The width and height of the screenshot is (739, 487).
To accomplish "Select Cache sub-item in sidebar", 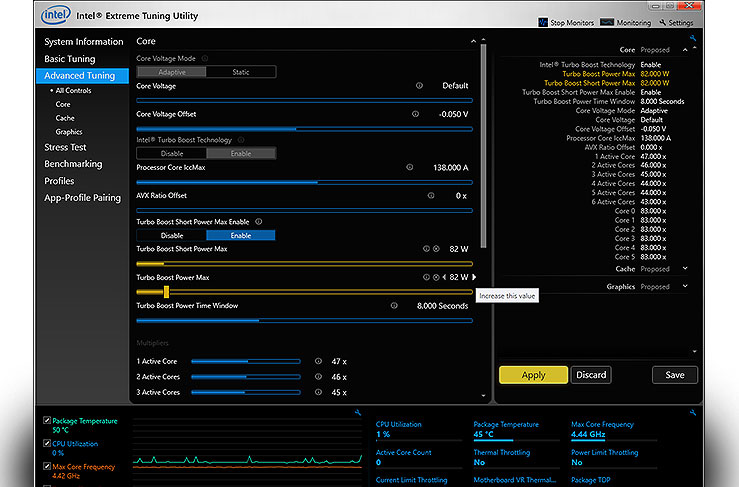I will click(x=65, y=118).
